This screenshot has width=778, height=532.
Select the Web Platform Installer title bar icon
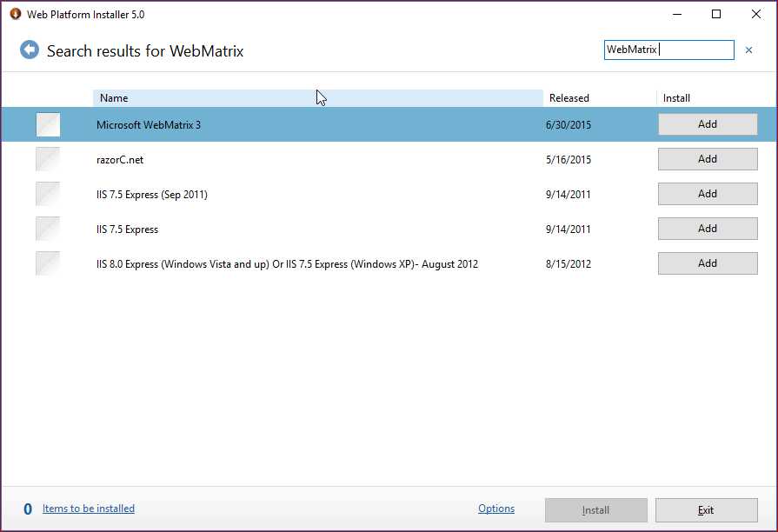(16, 14)
